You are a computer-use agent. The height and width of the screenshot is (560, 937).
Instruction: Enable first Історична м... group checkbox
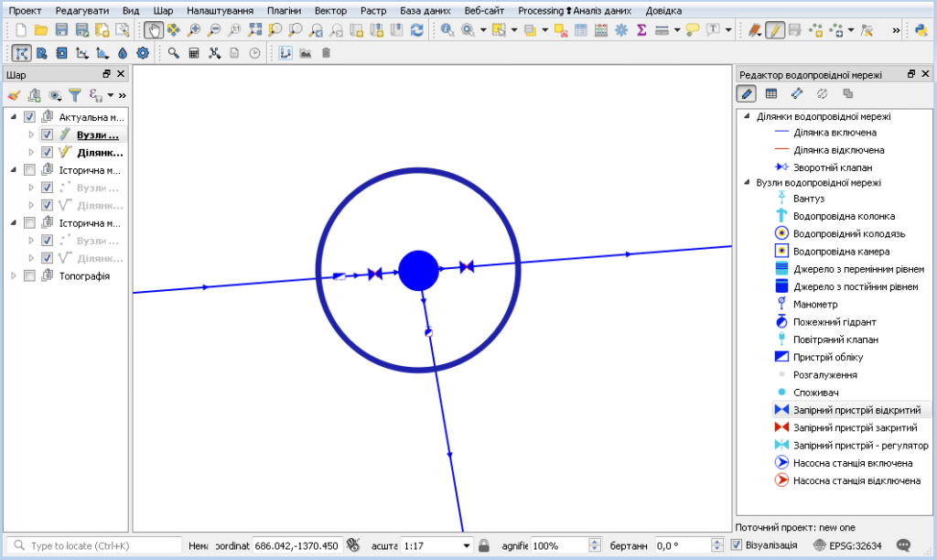pos(29,169)
